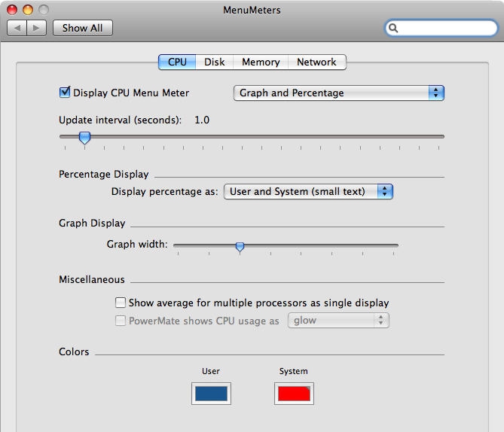This screenshot has height=432, width=504.
Task: Click the yellow minimize window button
Action: pos(28,10)
